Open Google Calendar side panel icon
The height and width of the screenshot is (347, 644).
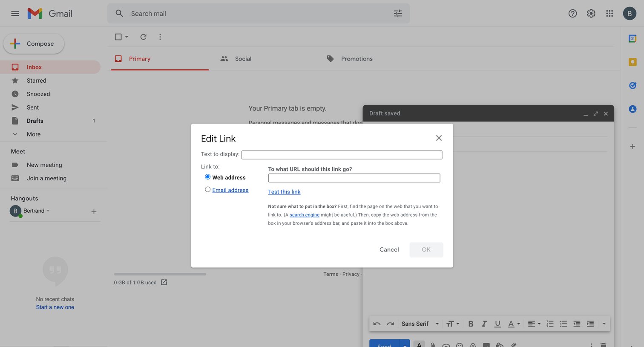632,38
